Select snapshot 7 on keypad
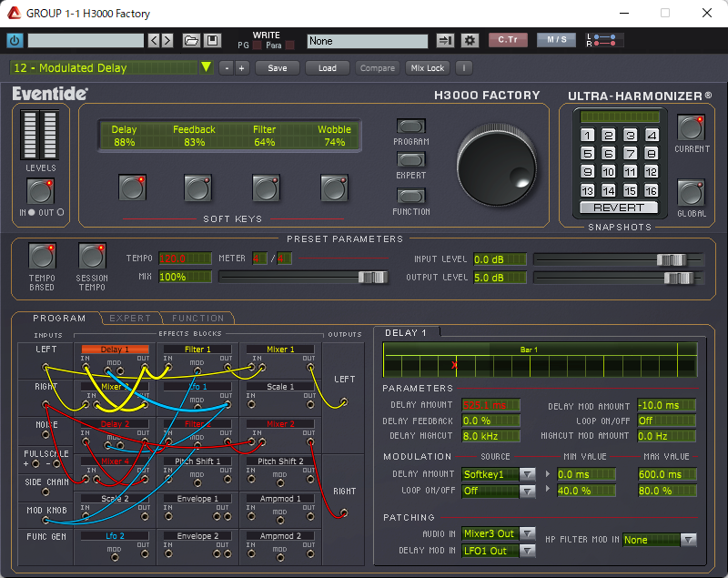This screenshot has height=578, width=728. click(630, 153)
